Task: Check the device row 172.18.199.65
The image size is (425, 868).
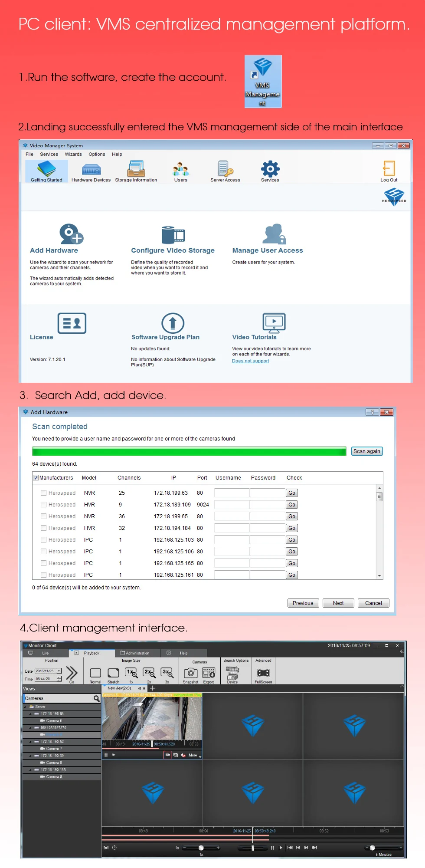Action: click(43, 516)
